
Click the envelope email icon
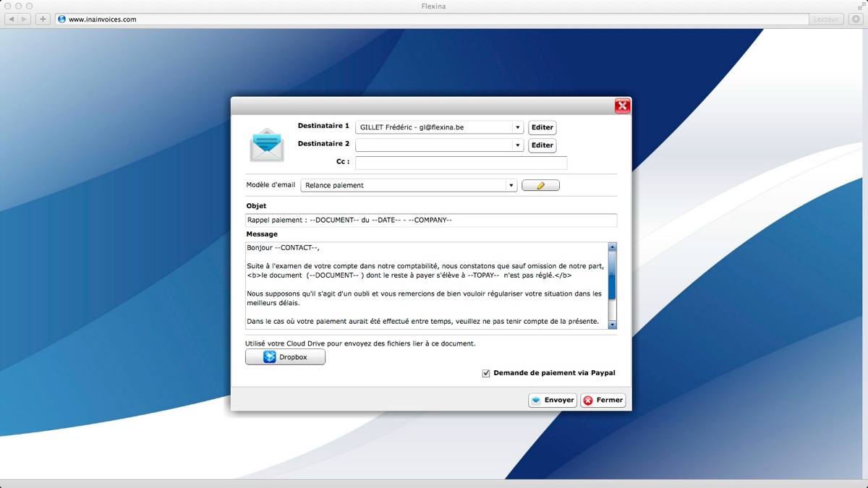267,145
